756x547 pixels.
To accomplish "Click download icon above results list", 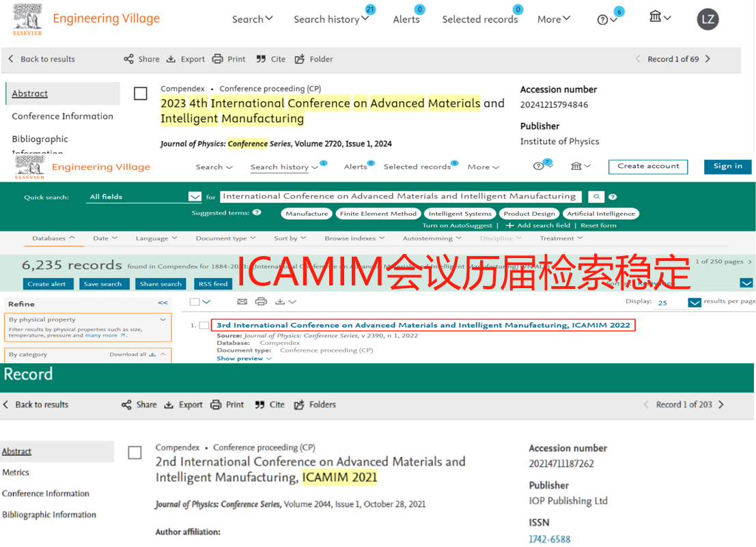I will [x=279, y=302].
